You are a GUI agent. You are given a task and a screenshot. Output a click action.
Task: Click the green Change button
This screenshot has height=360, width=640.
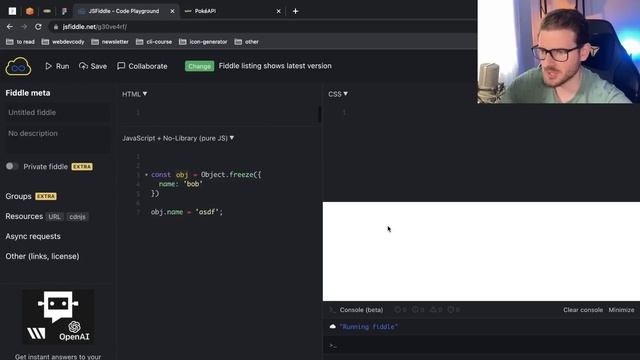[x=199, y=66]
